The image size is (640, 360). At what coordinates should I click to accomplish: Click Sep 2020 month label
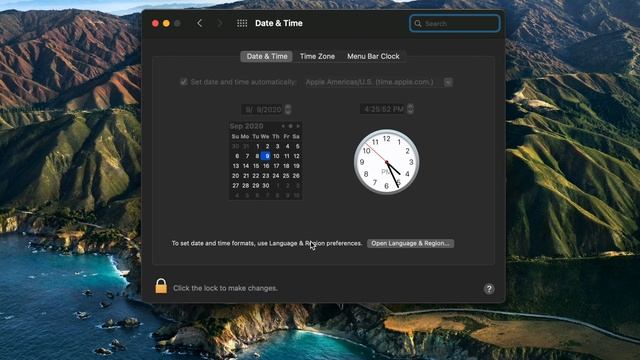point(246,126)
